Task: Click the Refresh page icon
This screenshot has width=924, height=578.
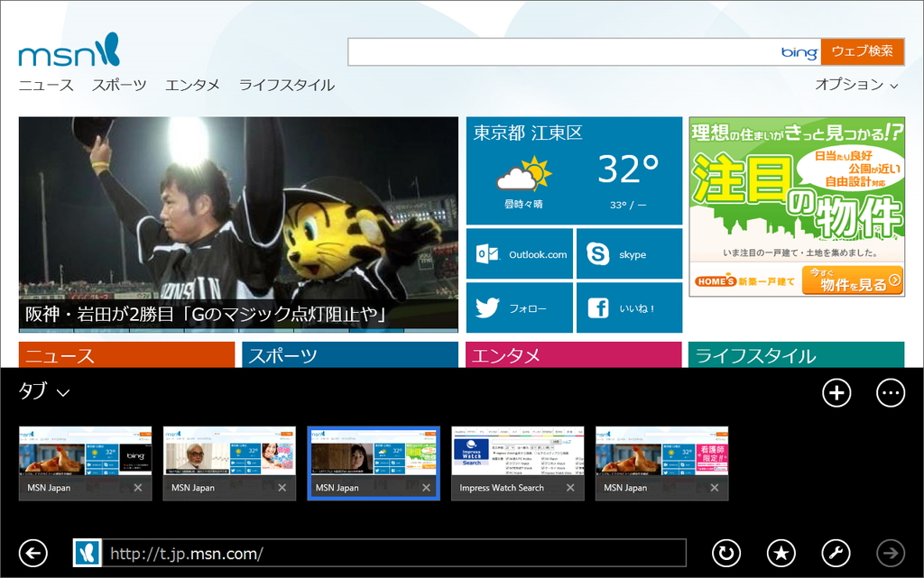Action: (726, 553)
